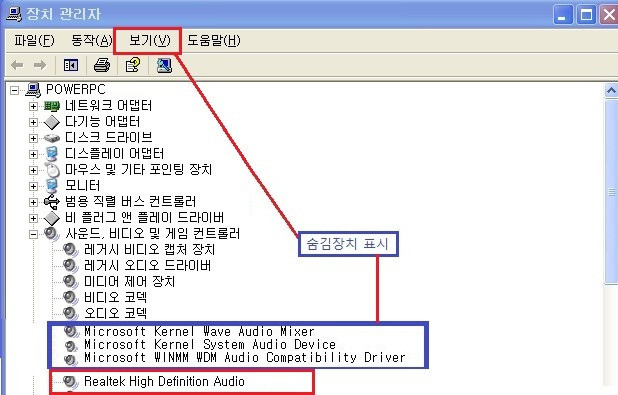Click the 비 플러그 앤 플레이 diamond icon
The image size is (618, 395).
click(52, 218)
